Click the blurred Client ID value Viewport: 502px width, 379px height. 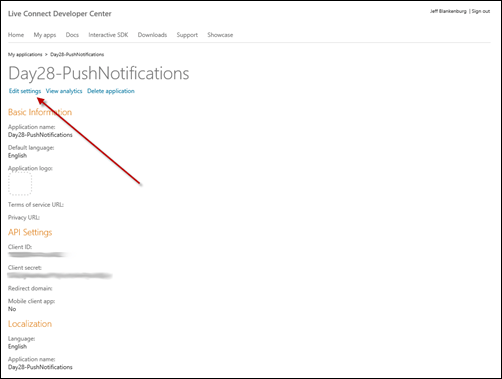coord(37,255)
